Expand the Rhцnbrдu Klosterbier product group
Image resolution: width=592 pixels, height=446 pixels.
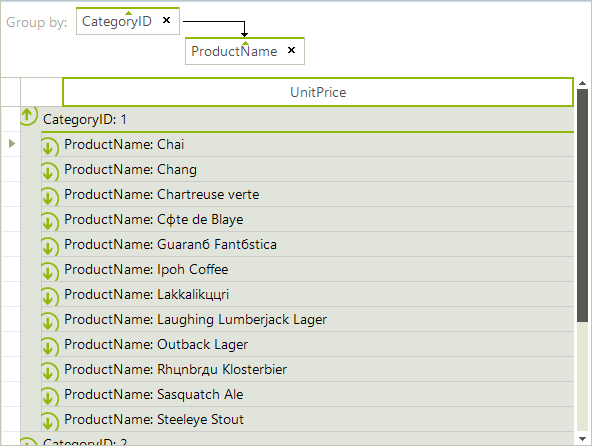(50, 372)
